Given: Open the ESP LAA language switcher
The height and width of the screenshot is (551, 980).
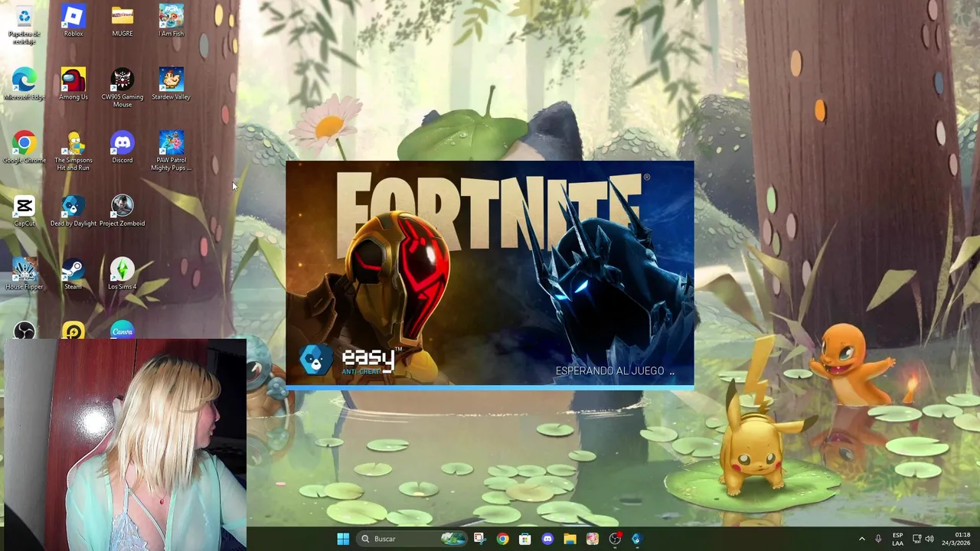Looking at the screenshot, I should click(897, 539).
